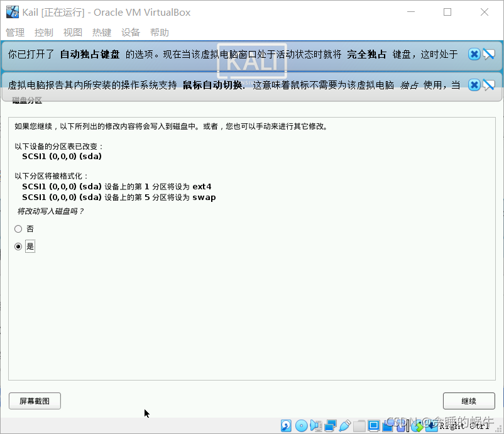Open the 管理 menu

pos(15,32)
